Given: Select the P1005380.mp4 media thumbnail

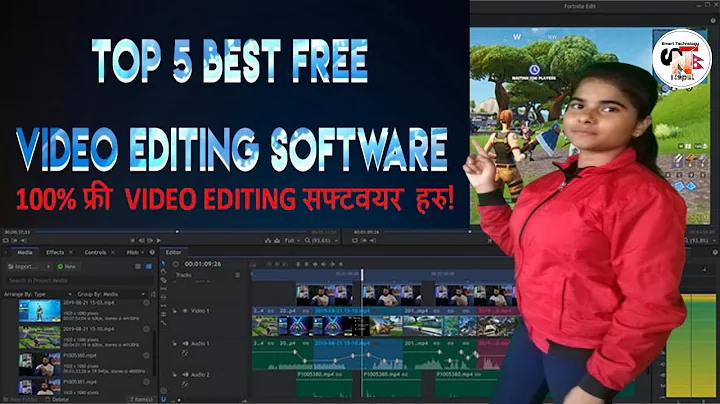Looking at the screenshot, I should 39,364.
